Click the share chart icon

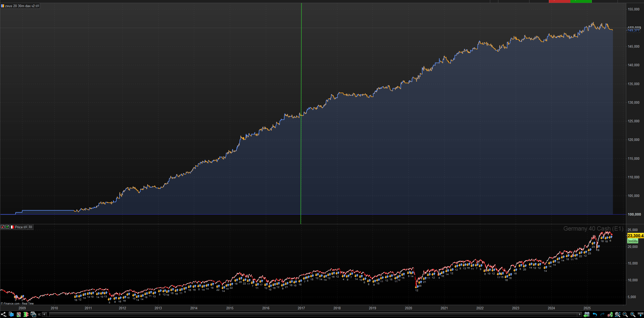coord(4,314)
